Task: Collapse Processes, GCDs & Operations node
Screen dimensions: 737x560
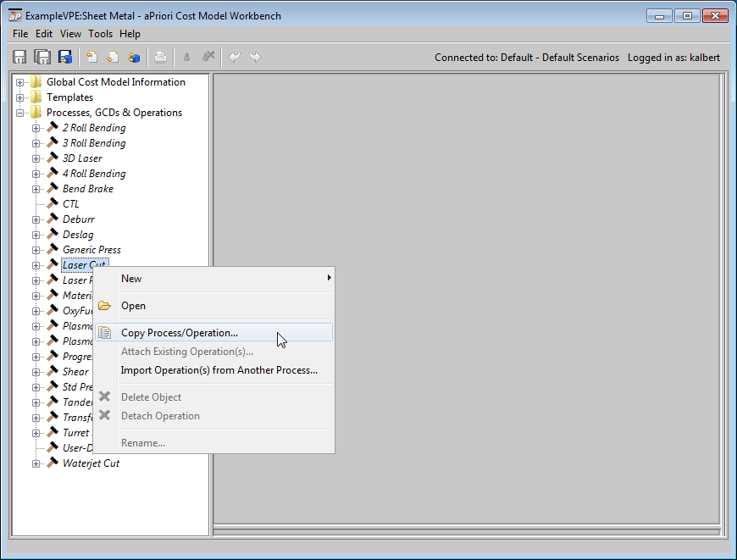Action: tap(20, 113)
